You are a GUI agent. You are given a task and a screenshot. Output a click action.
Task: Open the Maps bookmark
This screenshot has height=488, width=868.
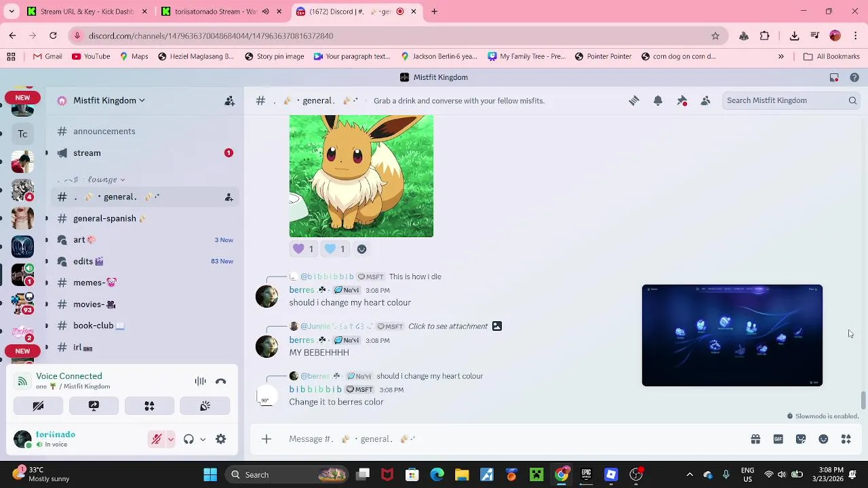click(134, 56)
